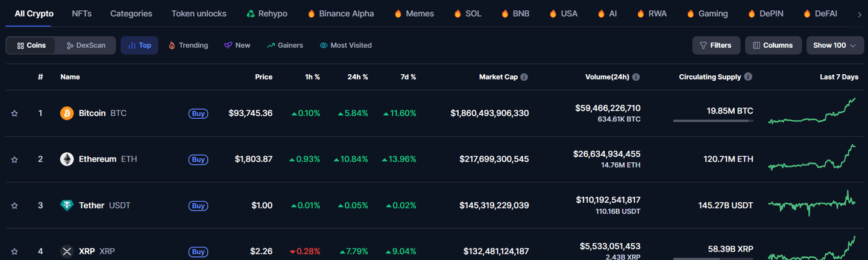
Task: Show the Gainers list
Action: point(285,45)
